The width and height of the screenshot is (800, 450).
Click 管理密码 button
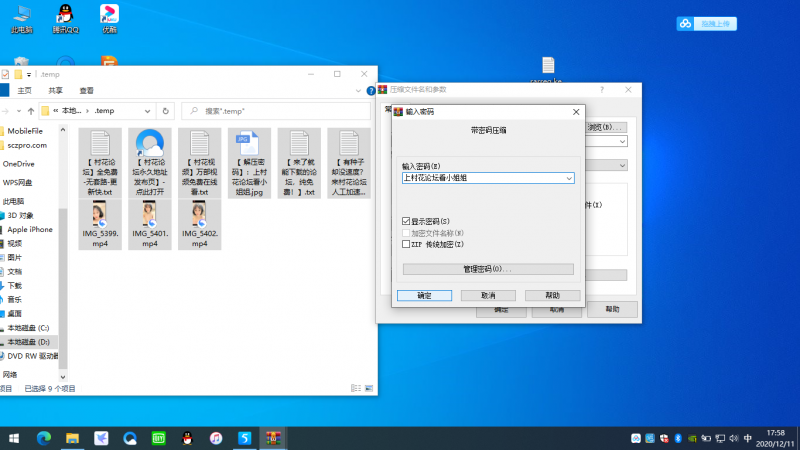[x=488, y=269]
